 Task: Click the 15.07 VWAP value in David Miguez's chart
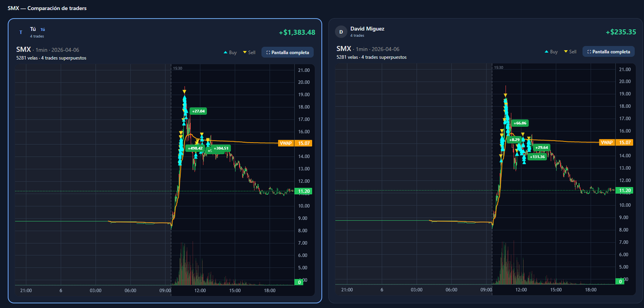(625, 143)
